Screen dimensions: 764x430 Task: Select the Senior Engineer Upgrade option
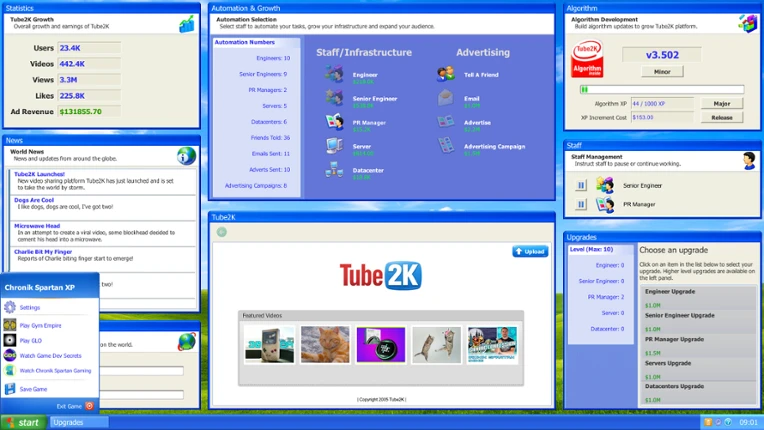click(x=698, y=322)
